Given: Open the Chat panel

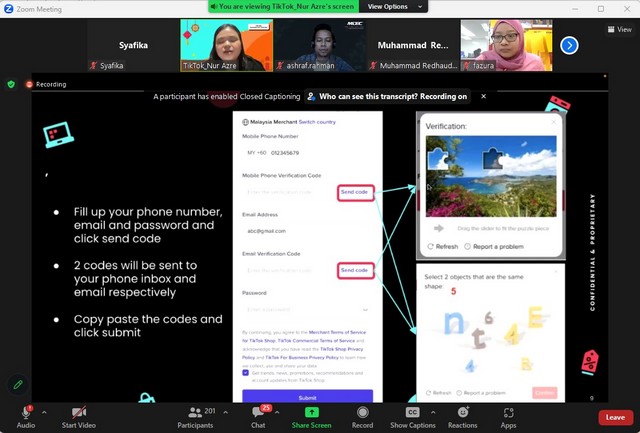Looking at the screenshot, I should [x=258, y=412].
